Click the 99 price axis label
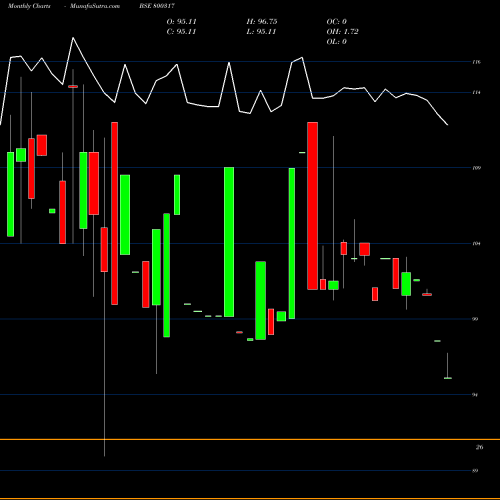Screen dimensions: 500x500 (475, 319)
